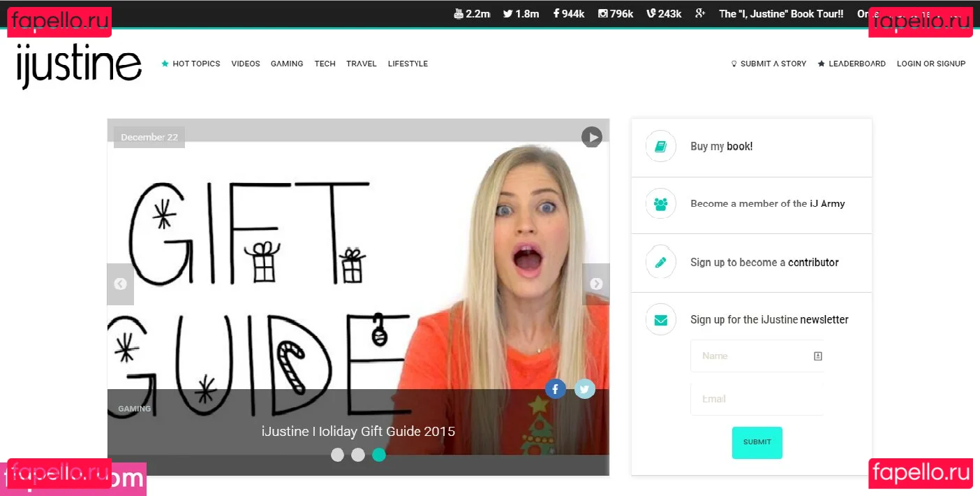Play the featured slider video

591,137
